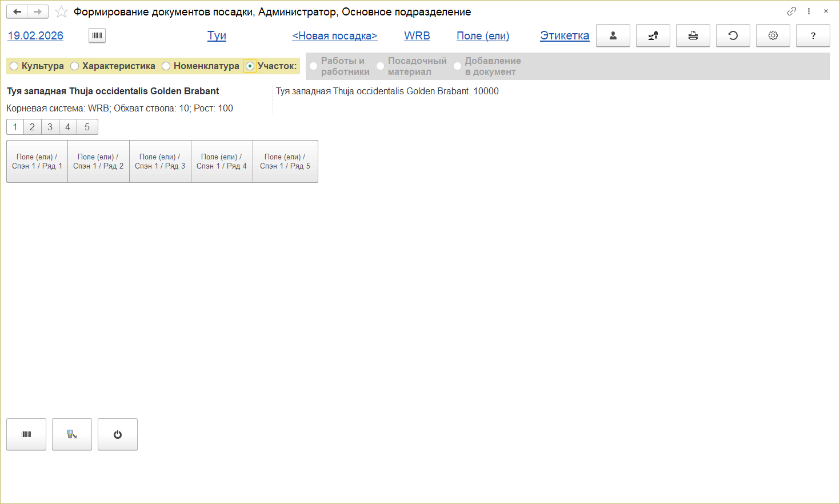
Task: Go forward with the right arrow button
Action: [38, 11]
